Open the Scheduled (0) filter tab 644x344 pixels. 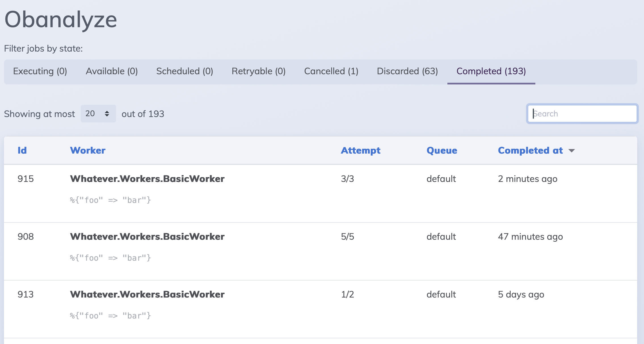tap(185, 71)
